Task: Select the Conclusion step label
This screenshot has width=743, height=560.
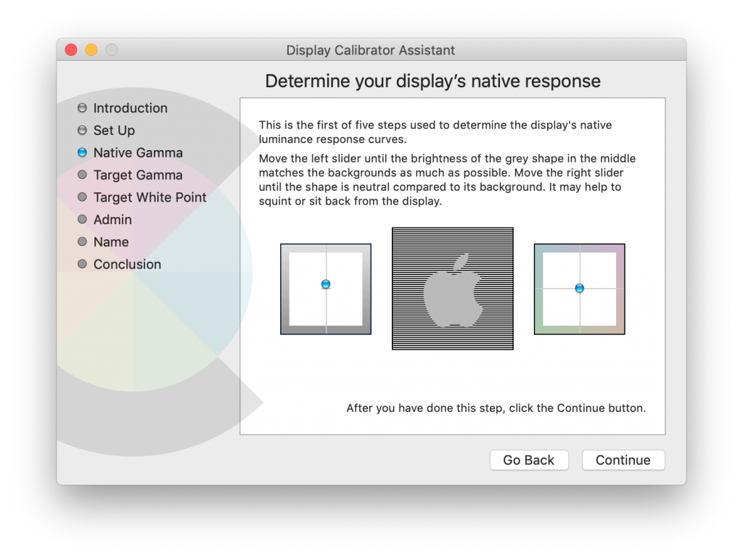Action: click(127, 265)
